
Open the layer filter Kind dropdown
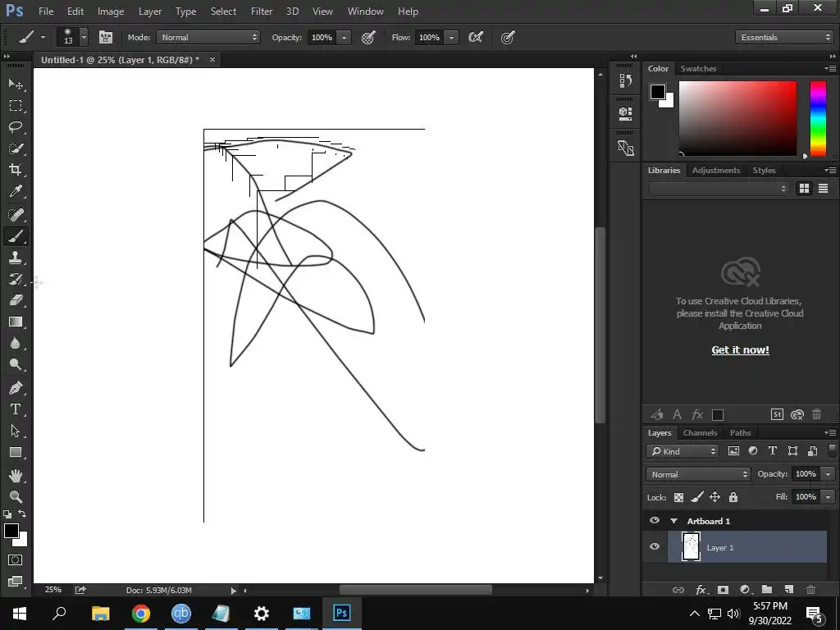coord(682,451)
